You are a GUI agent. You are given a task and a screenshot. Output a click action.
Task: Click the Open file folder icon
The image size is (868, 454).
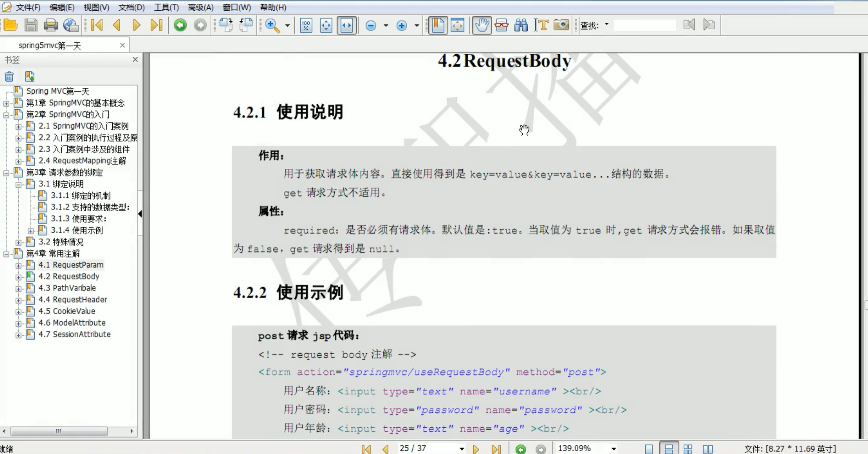click(11, 25)
